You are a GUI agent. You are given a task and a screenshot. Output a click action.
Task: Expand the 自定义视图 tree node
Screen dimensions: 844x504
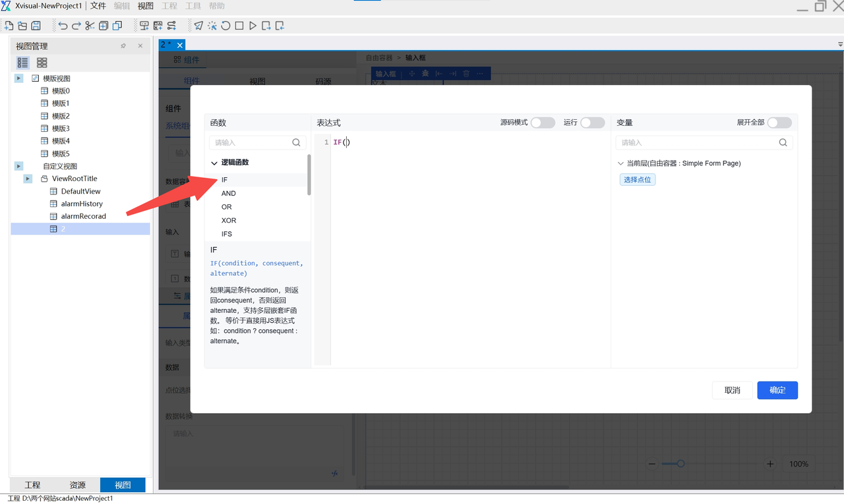[x=19, y=166]
